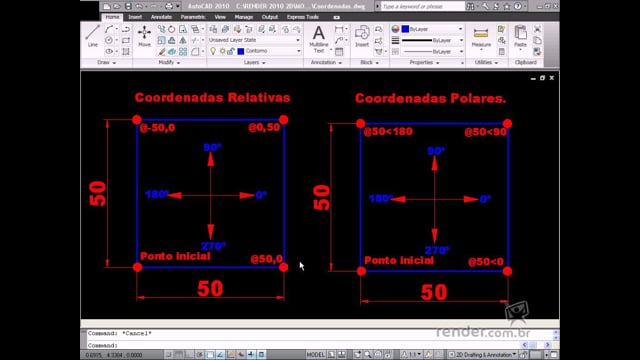This screenshot has height=360, width=640.
Task: Toggle Polar Tracking in the status bar
Action: click(x=200, y=354)
